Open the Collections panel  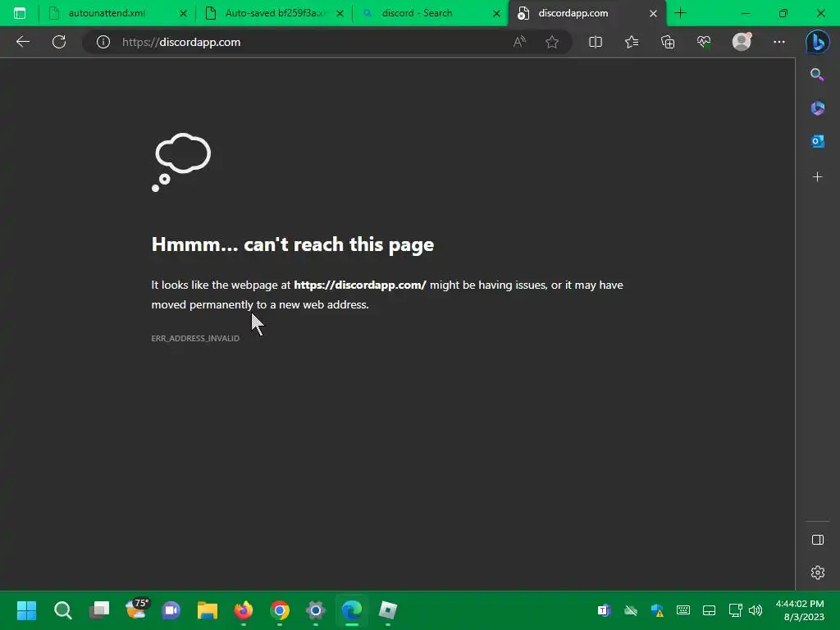point(668,42)
